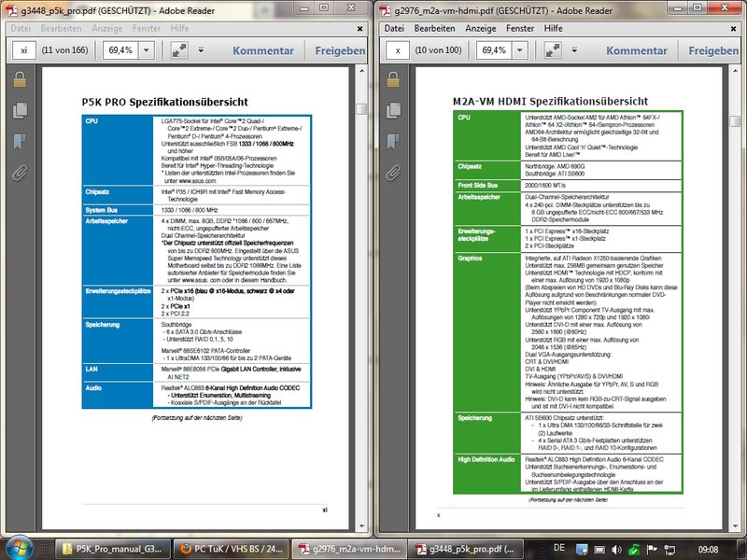Screen dimensions: 747x560
Task: Click 'System Bus' row label in P5K PRO table
Action: [102, 210]
